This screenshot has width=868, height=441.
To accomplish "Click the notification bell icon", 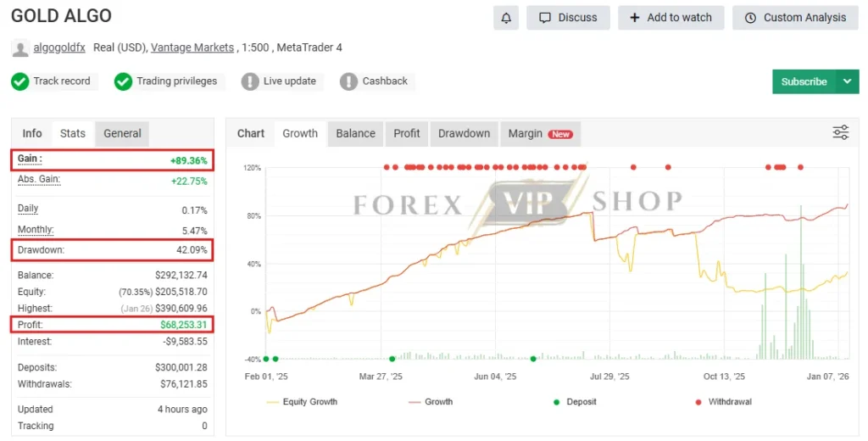I will click(x=506, y=18).
